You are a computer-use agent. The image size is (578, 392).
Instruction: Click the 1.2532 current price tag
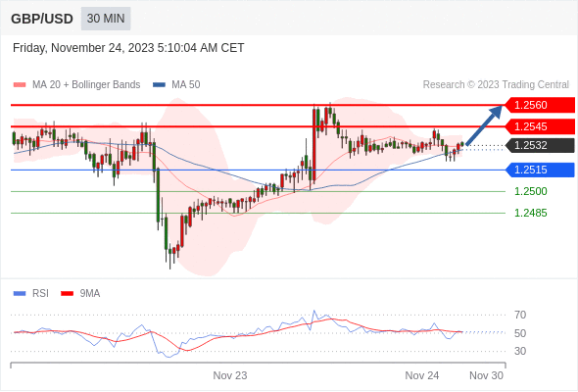(539, 145)
